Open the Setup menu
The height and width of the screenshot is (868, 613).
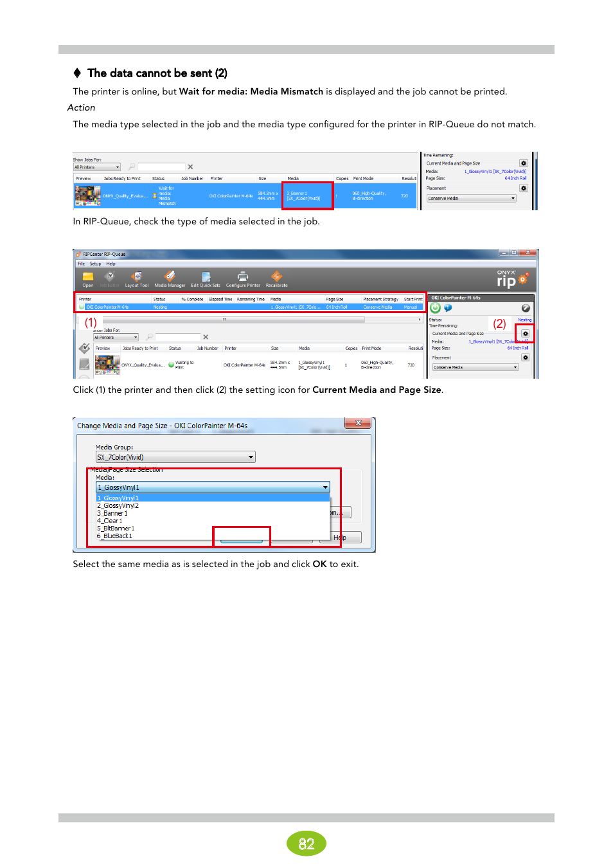click(95, 264)
